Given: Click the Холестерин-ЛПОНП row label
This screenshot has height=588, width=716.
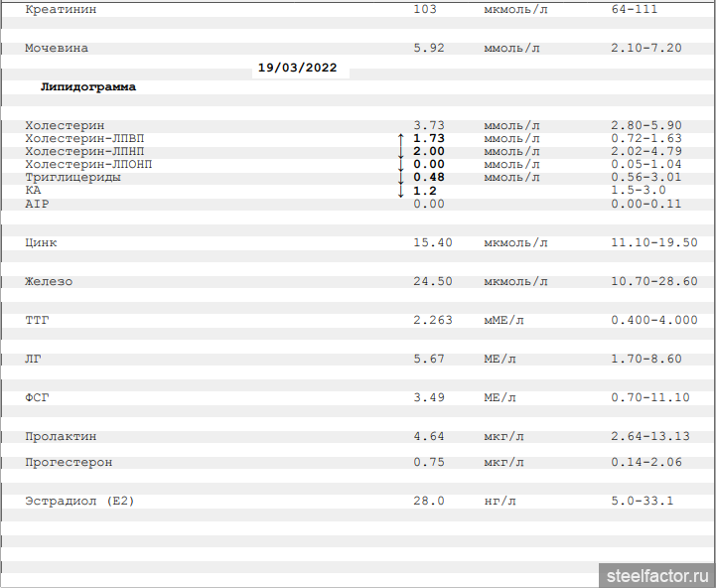Looking at the screenshot, I should coord(88,164).
